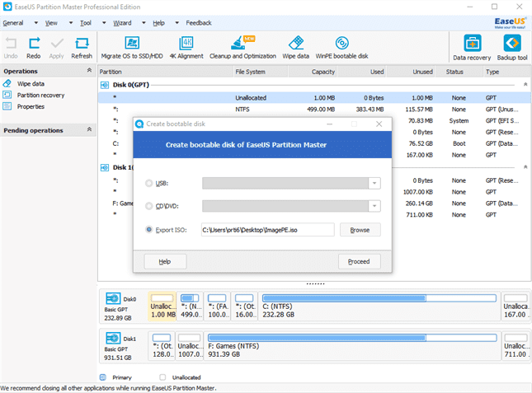Image resolution: width=532 pixels, height=393 pixels.
Task: Open the Data recovery tool
Action: tap(472, 48)
